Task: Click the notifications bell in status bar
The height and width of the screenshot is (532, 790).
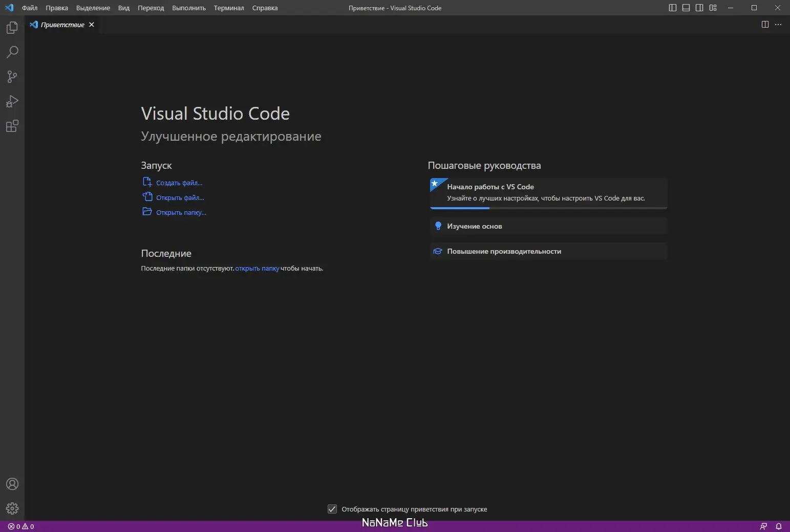Action: (x=778, y=526)
